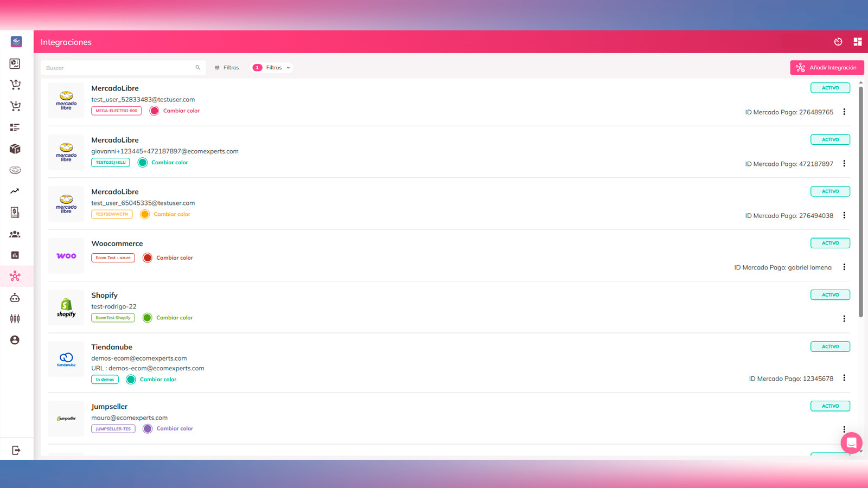Click the green color swatch for Shopify

[148, 318]
